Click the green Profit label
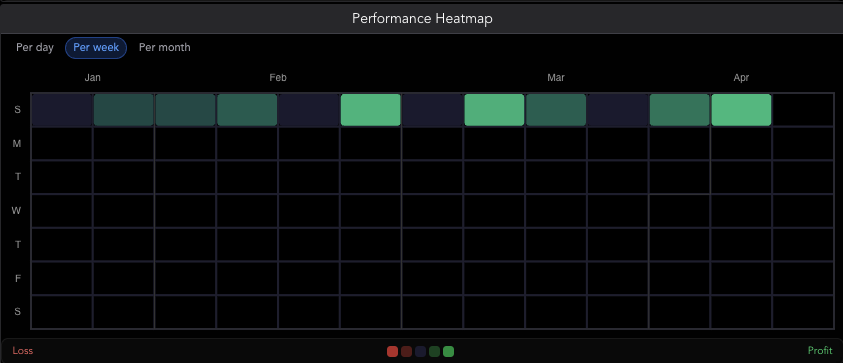 (820, 351)
